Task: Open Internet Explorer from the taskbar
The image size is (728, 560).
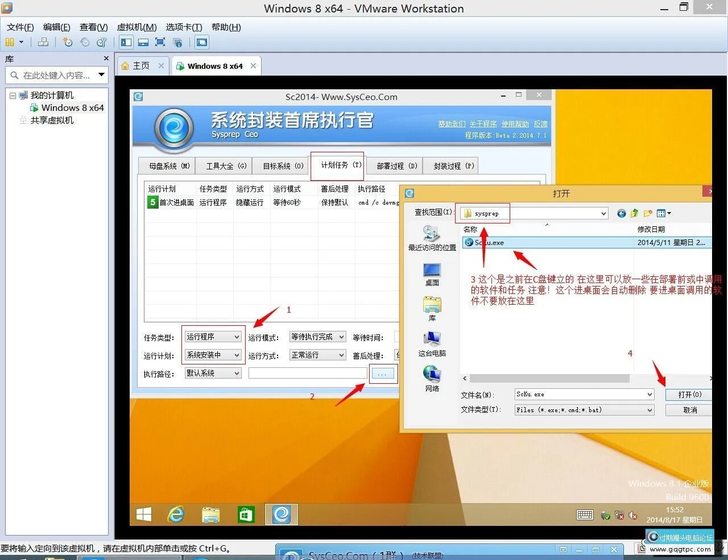Action: pos(176,515)
